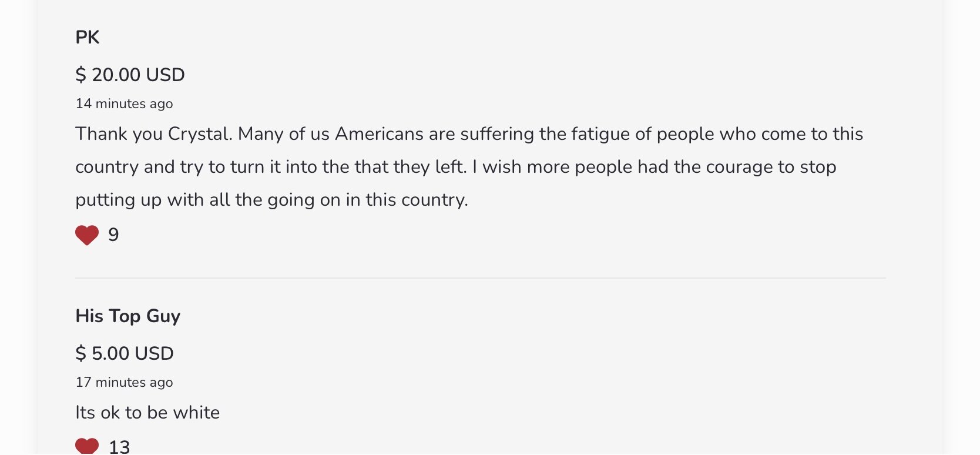This screenshot has width=980, height=455.
Task: Click the like count 13 beside the heart
Action: point(119,447)
